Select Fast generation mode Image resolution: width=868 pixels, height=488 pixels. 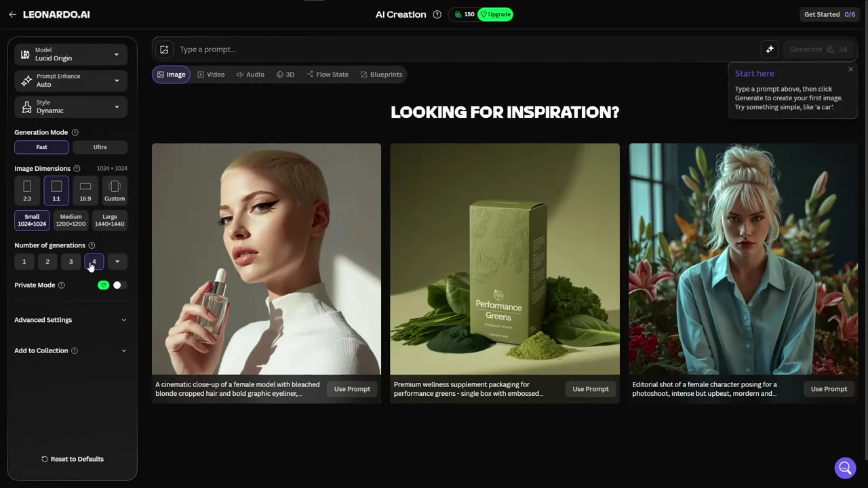click(41, 147)
